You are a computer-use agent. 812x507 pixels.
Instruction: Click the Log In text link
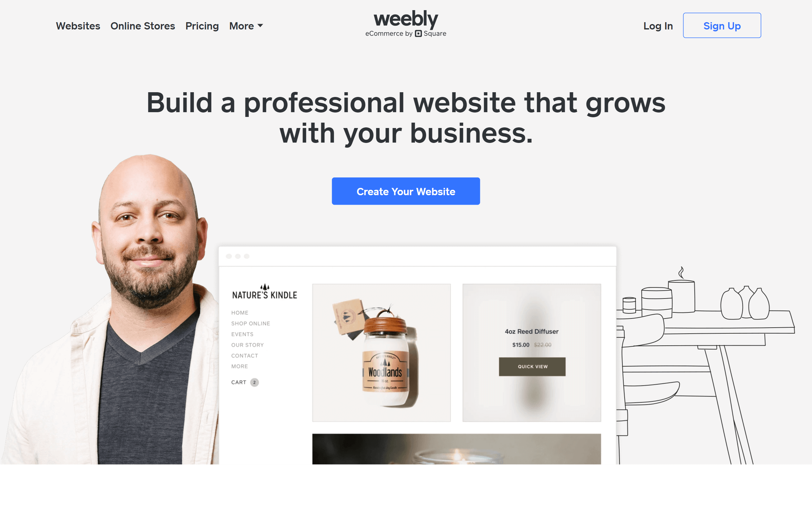[x=656, y=25]
